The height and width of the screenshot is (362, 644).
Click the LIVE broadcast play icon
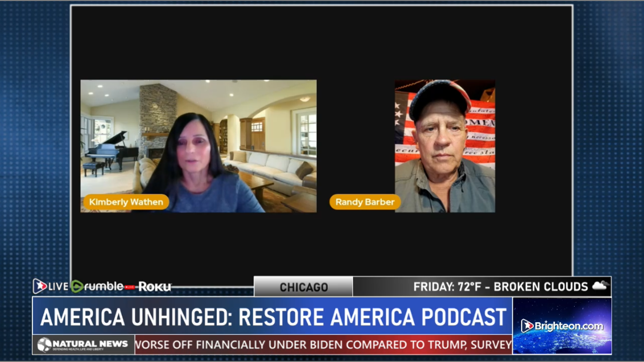40,287
